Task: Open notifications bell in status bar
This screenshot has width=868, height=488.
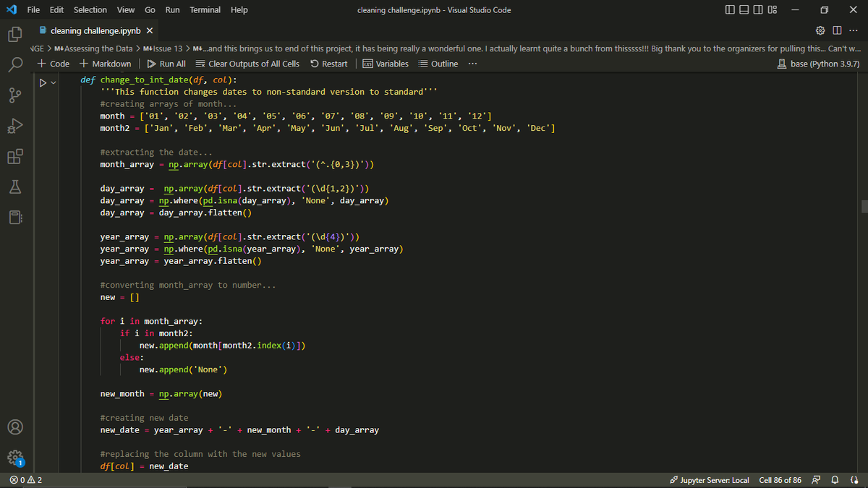Action: (836, 480)
